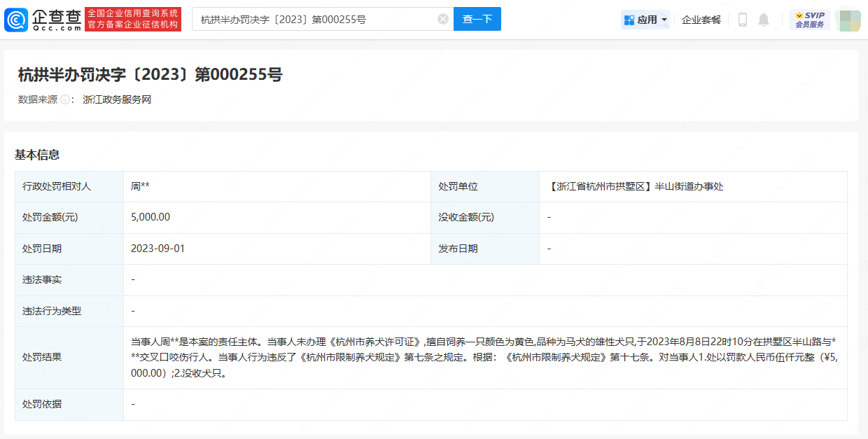The height and width of the screenshot is (439, 868).
Task: Open the notifications bell icon
Action: [764, 20]
